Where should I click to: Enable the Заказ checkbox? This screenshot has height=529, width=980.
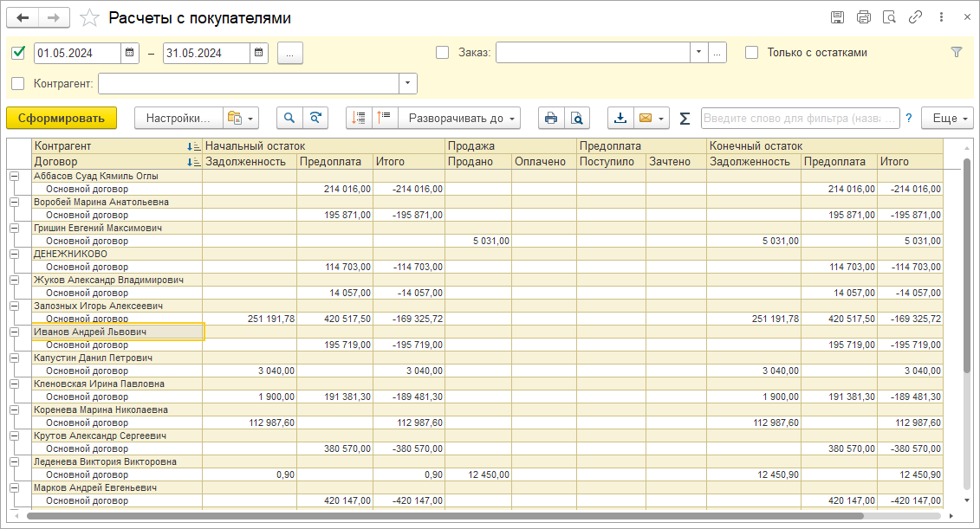[x=443, y=53]
